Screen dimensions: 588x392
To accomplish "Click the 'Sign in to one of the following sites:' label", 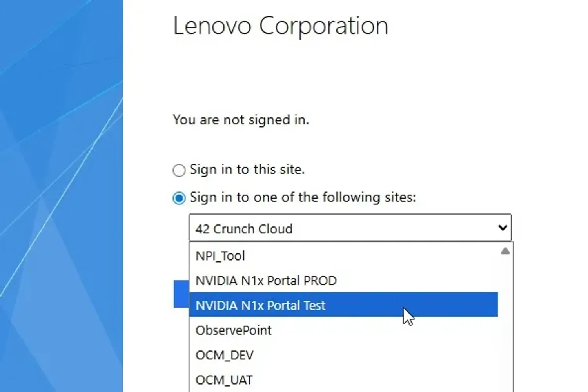I will [303, 197].
